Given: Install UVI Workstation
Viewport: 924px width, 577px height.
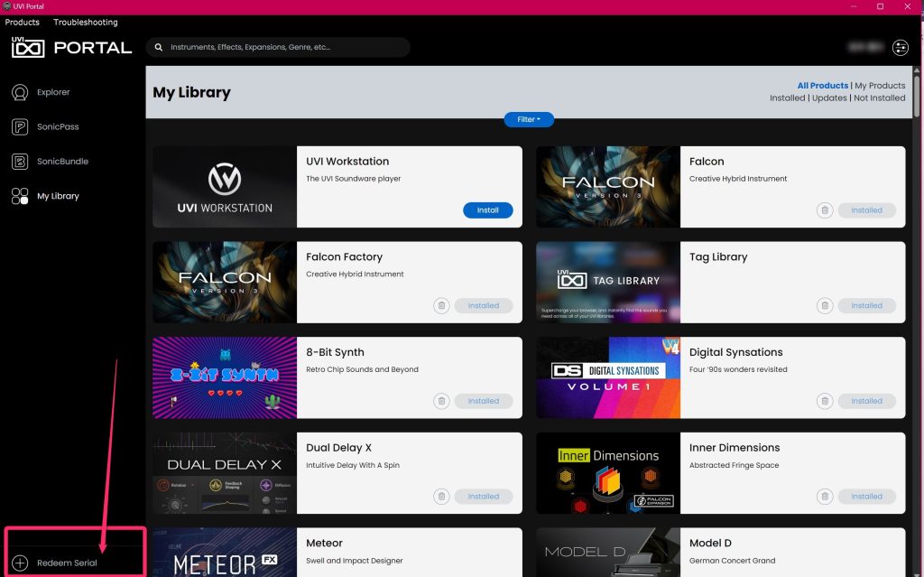Looking at the screenshot, I should coord(487,210).
